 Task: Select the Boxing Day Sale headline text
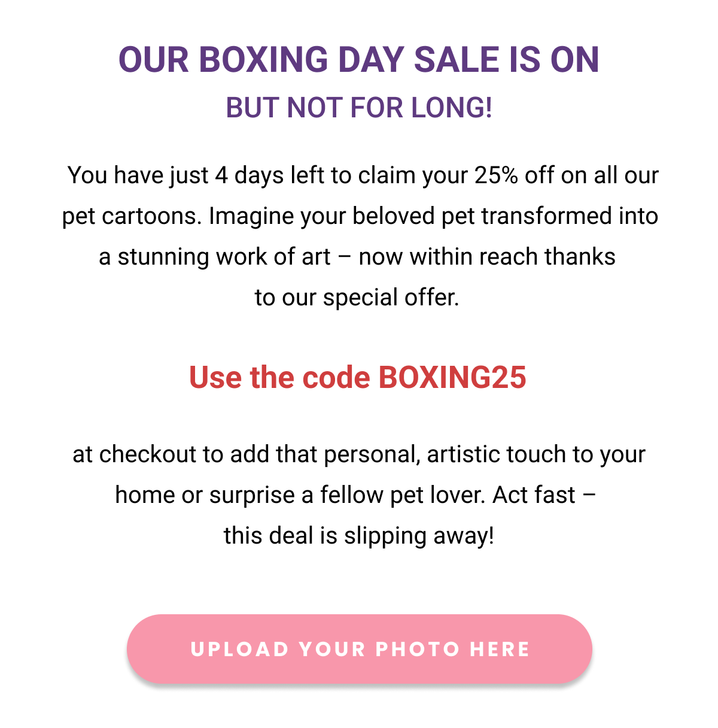click(x=359, y=60)
